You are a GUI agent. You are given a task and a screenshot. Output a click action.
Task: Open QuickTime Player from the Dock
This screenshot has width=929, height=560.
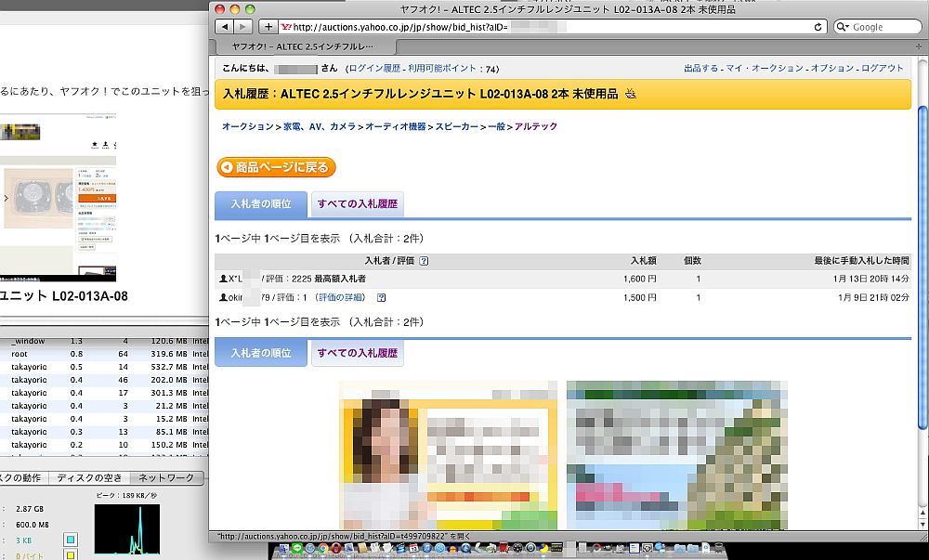[466, 549]
